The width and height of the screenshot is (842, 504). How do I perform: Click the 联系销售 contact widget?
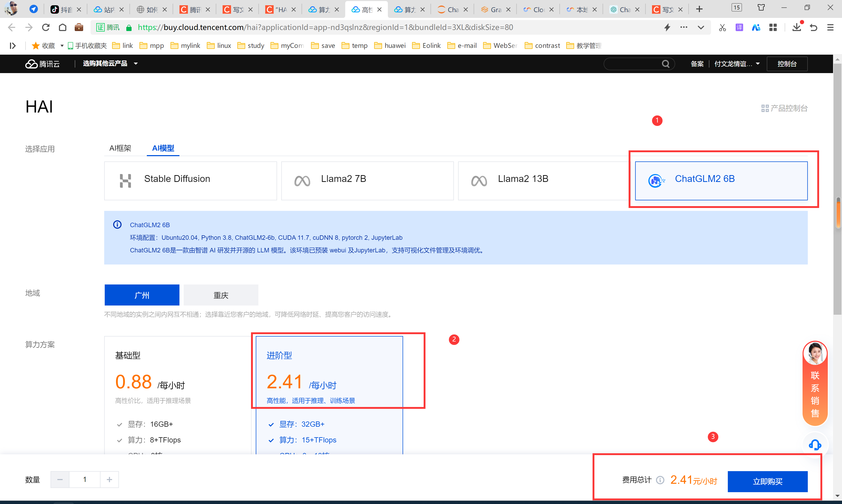point(815,383)
